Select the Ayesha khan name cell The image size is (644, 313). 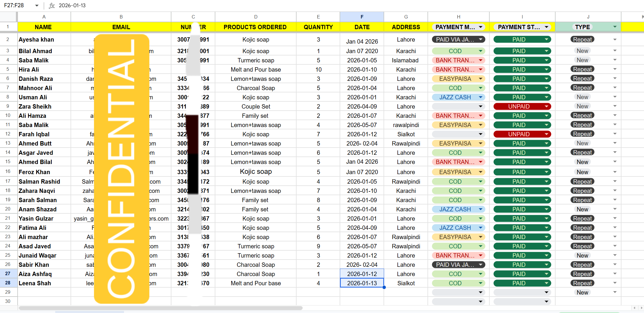click(x=44, y=40)
